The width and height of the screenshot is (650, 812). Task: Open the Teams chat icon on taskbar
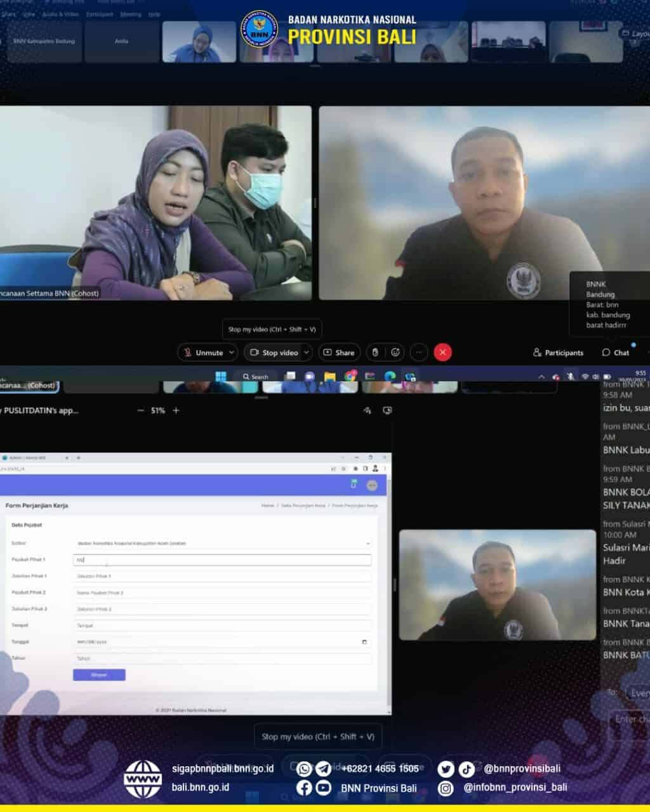pos(310,376)
